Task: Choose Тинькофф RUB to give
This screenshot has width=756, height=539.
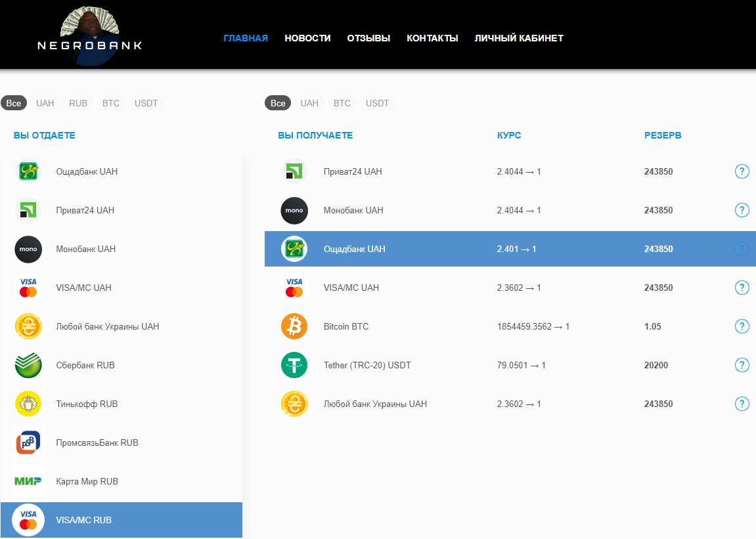Action: 121,404
